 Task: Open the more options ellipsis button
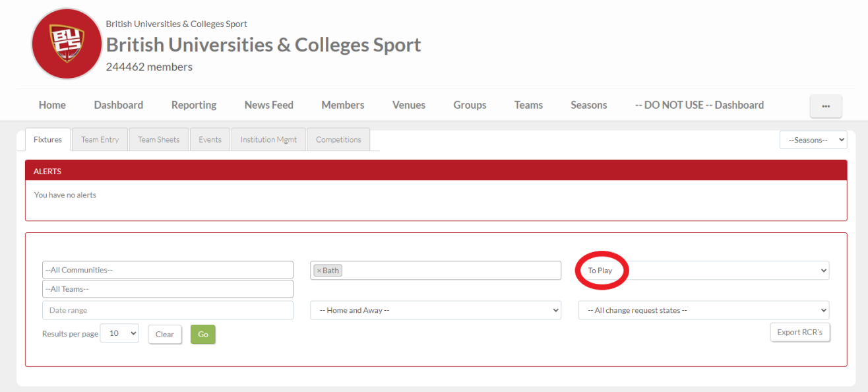[826, 106]
